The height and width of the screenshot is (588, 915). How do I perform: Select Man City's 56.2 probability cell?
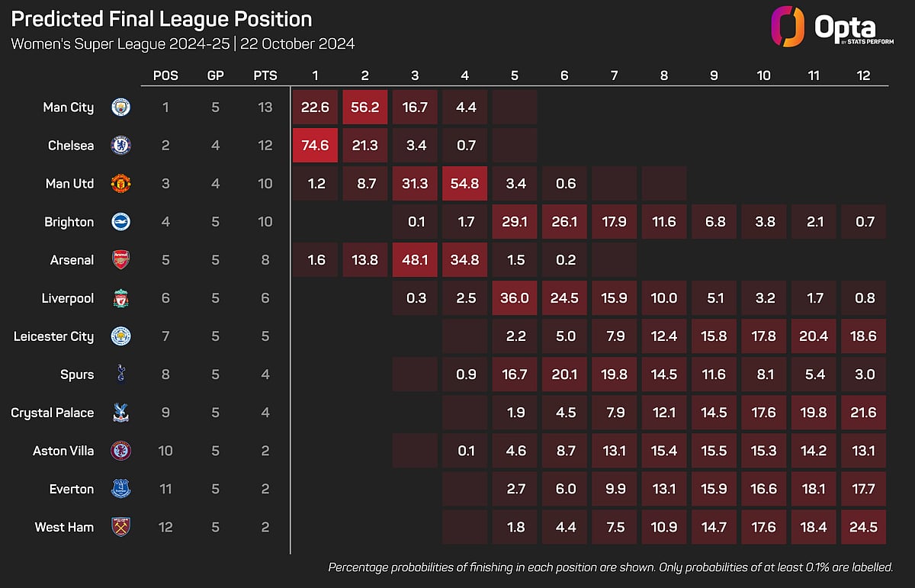tap(364, 108)
